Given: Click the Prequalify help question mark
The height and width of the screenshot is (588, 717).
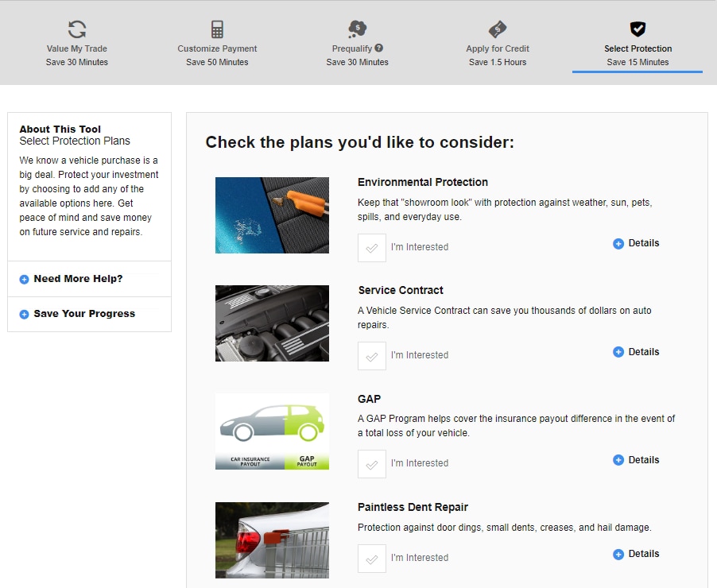Looking at the screenshot, I should pos(378,48).
